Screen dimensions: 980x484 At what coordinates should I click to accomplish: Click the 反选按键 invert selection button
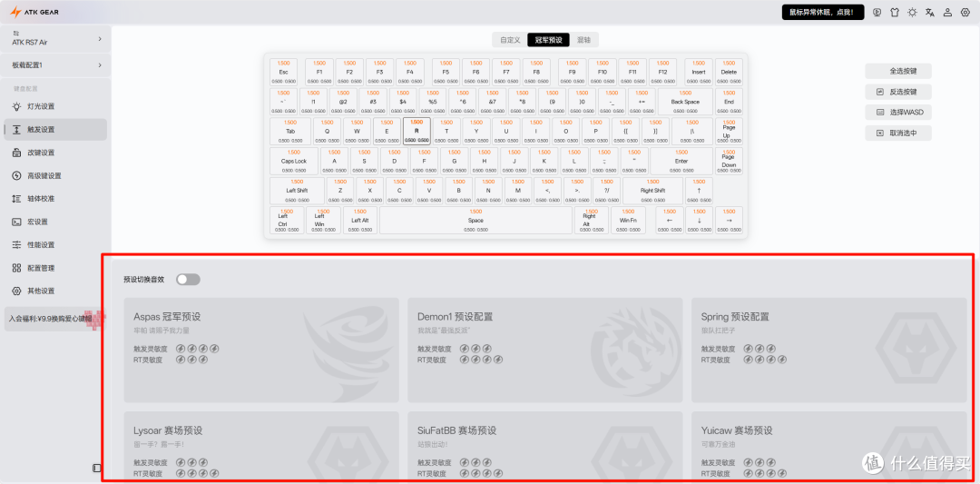898,92
